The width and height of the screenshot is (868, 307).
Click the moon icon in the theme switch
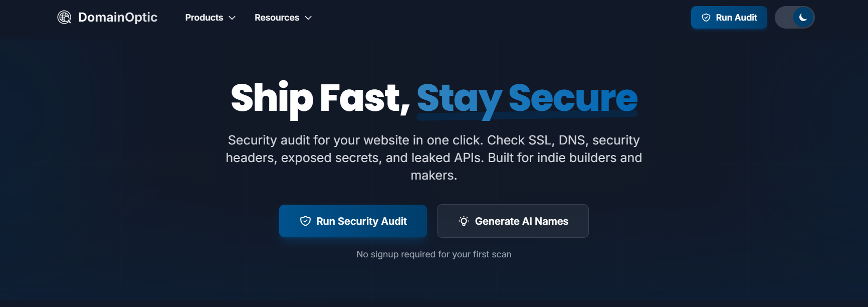[x=803, y=17]
